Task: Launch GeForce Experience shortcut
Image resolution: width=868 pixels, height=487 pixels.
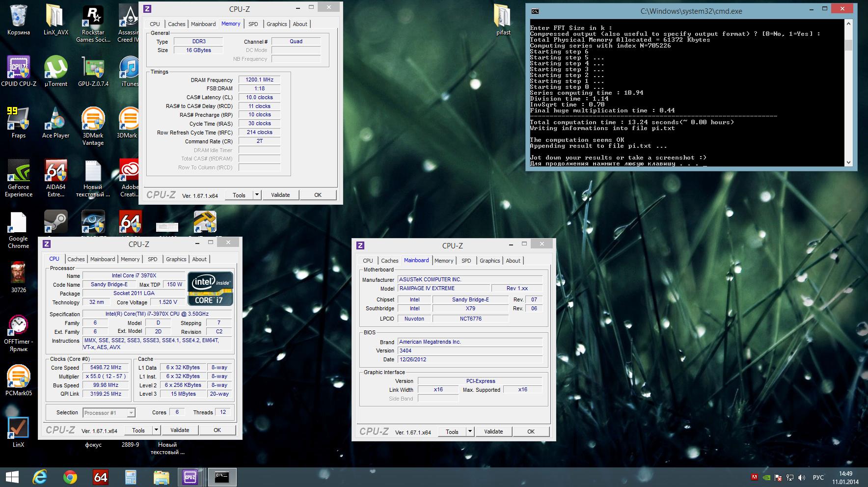Action: pos(19,178)
